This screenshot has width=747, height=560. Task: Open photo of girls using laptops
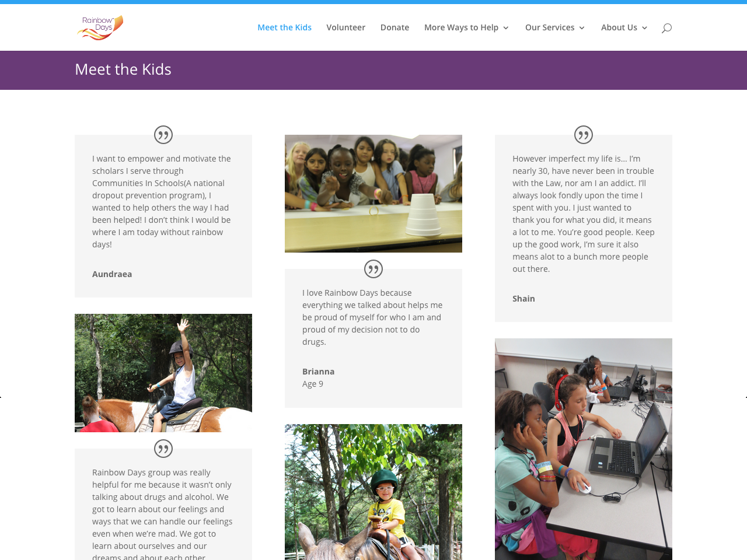[584, 449]
